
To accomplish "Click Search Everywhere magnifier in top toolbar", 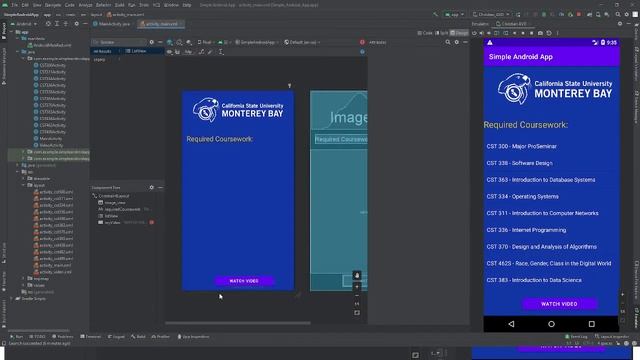I will (x=618, y=15).
